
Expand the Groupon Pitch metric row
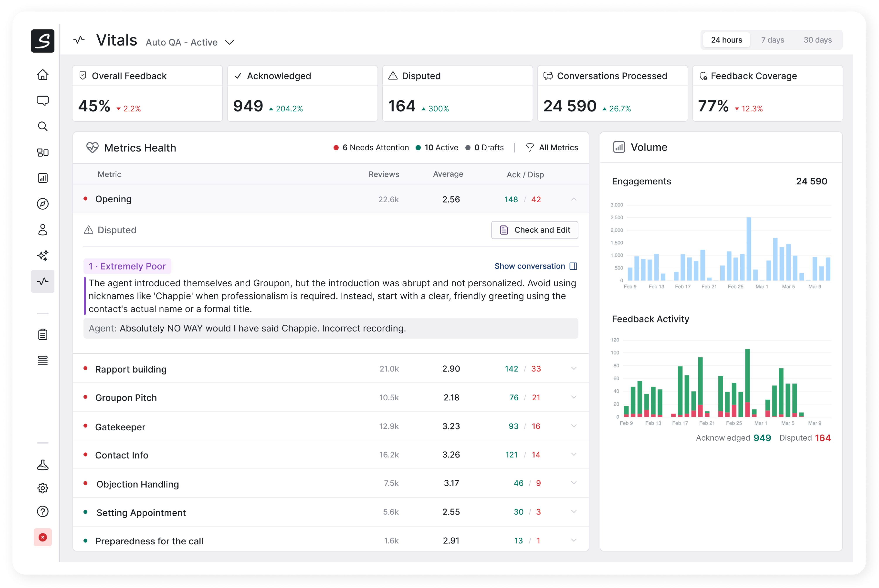pos(573,397)
